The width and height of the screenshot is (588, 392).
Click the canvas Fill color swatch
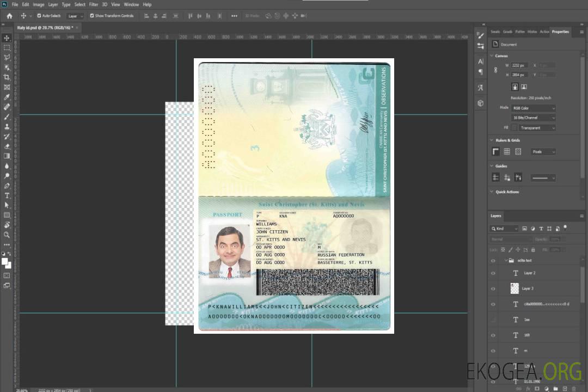(514, 128)
